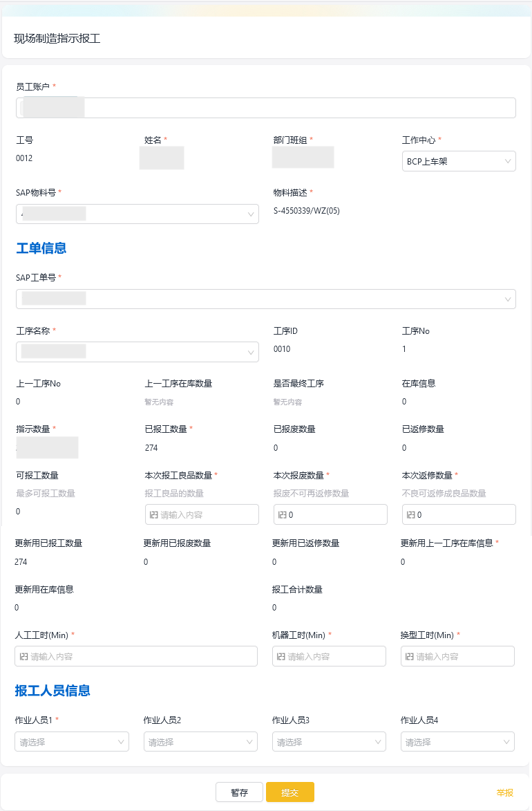Screen dimensions: 532x811
Task: Click the number icon in 本次报废数量 field
Action: (x=283, y=514)
